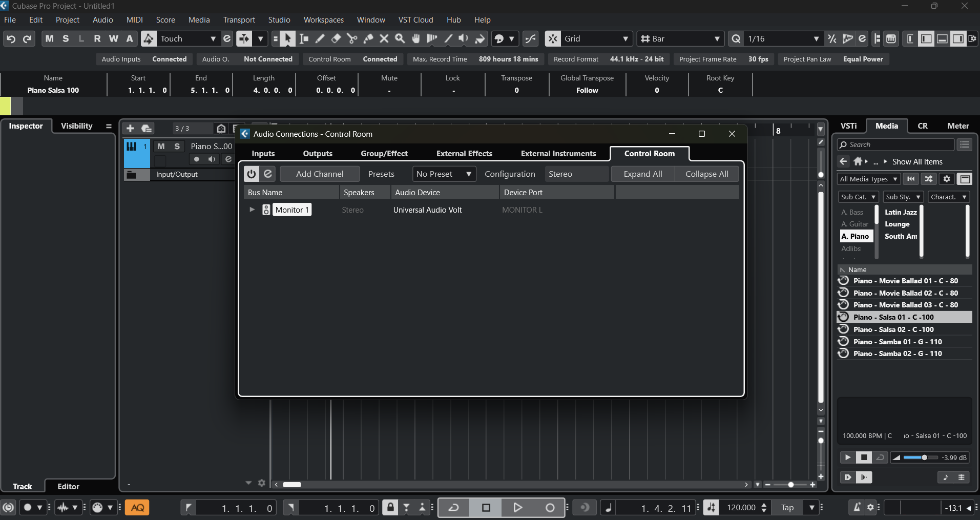This screenshot has width=980, height=520.
Task: Toggle global Read automation R
Action: point(97,39)
